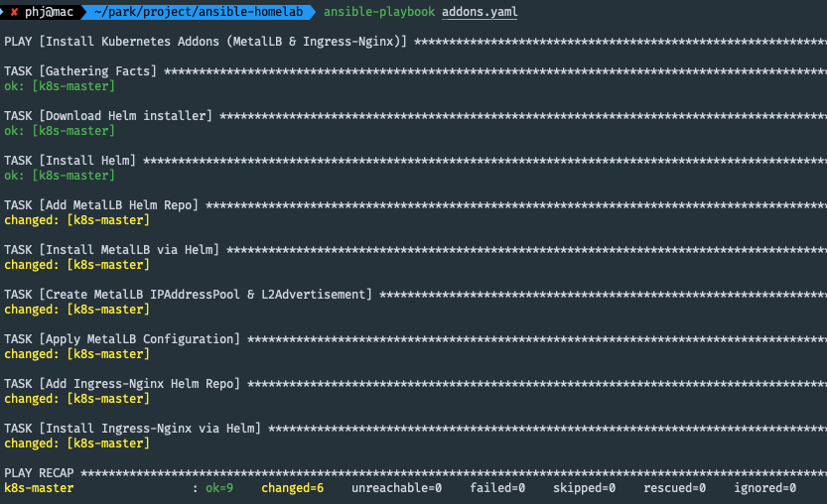Click the ~/park/project/ansible-homelab path segment
Screen dimensions: 827x504
pyautogui.click(x=199, y=12)
